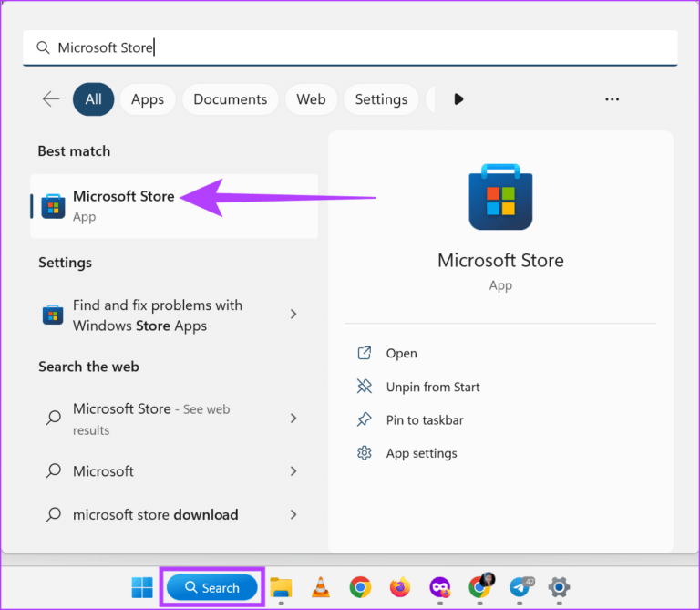Click magnifier icon beside 'microsoft store download'
The image size is (700, 610).
point(54,515)
